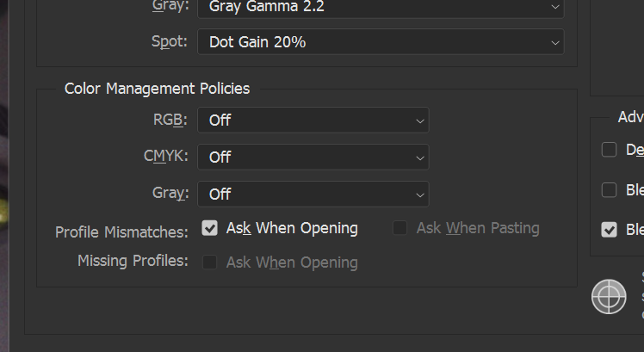
Task: Click the Missing Profiles label
Action: pos(133,261)
